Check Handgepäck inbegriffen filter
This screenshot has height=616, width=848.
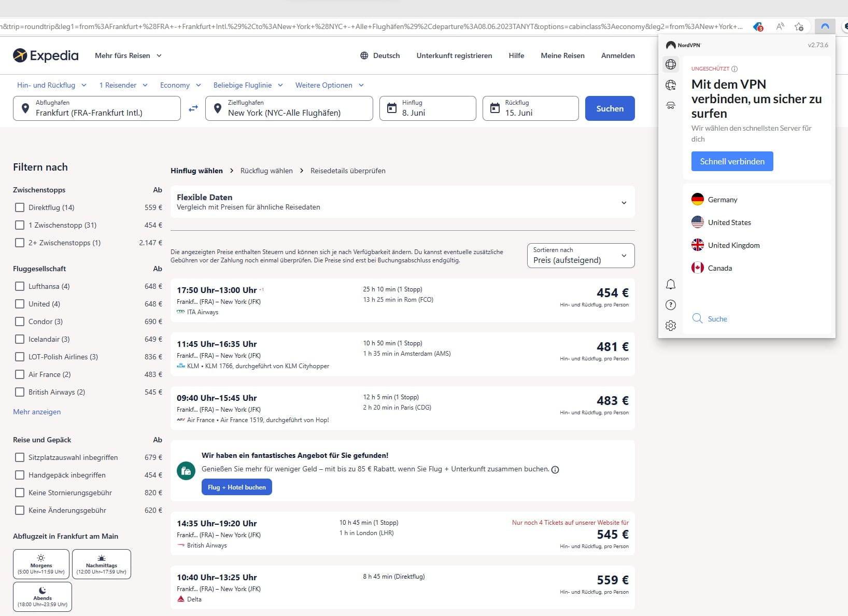20,475
